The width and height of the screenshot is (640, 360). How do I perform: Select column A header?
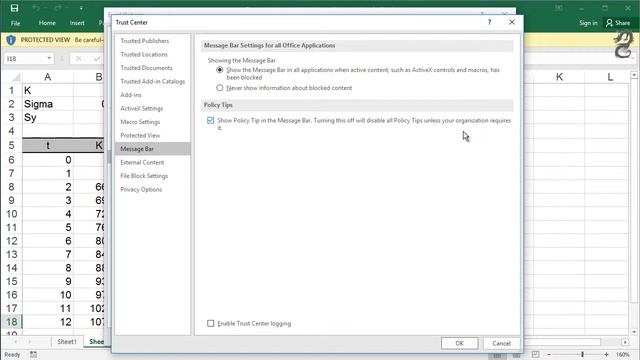48,77
